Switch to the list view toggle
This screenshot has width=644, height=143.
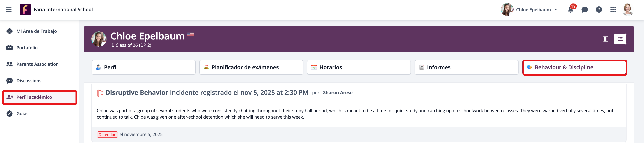(620, 39)
